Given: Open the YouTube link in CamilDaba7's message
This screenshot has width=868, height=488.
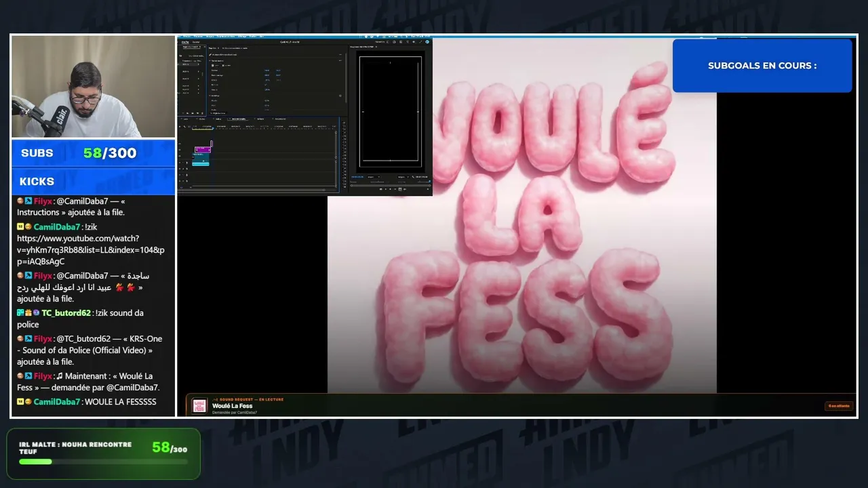Looking at the screenshot, I should click(91, 250).
